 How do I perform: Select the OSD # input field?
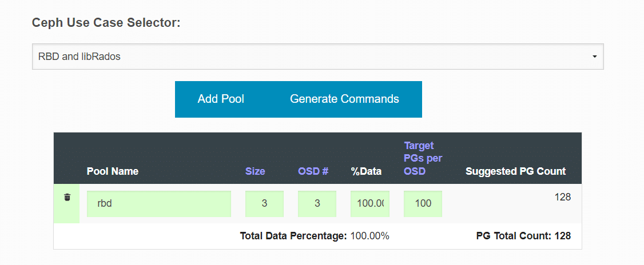point(317,204)
